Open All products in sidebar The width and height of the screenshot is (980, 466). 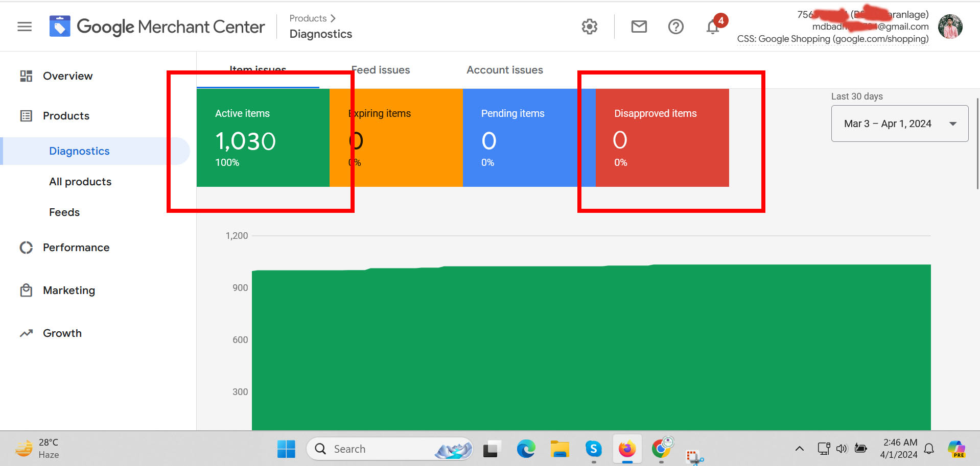(x=80, y=182)
